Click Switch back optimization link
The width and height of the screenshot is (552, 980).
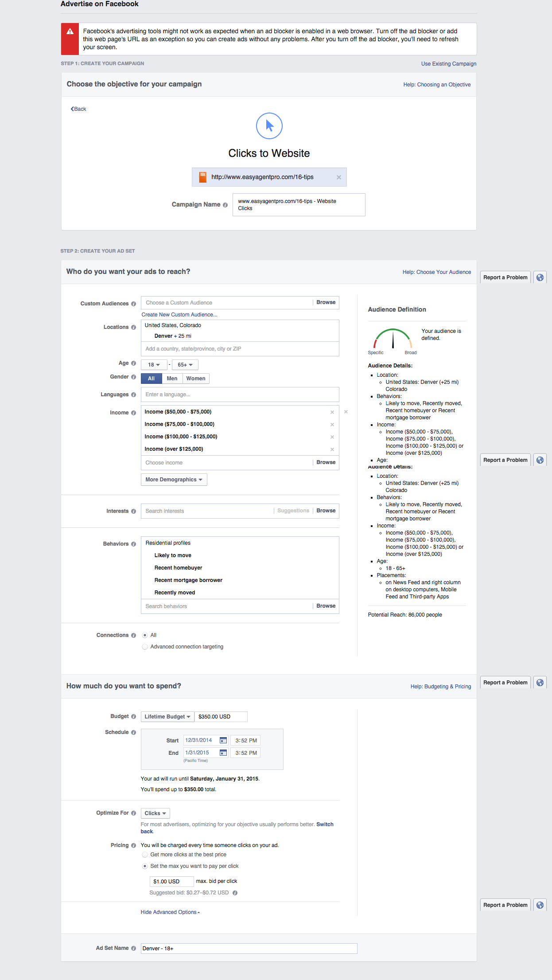325,824
